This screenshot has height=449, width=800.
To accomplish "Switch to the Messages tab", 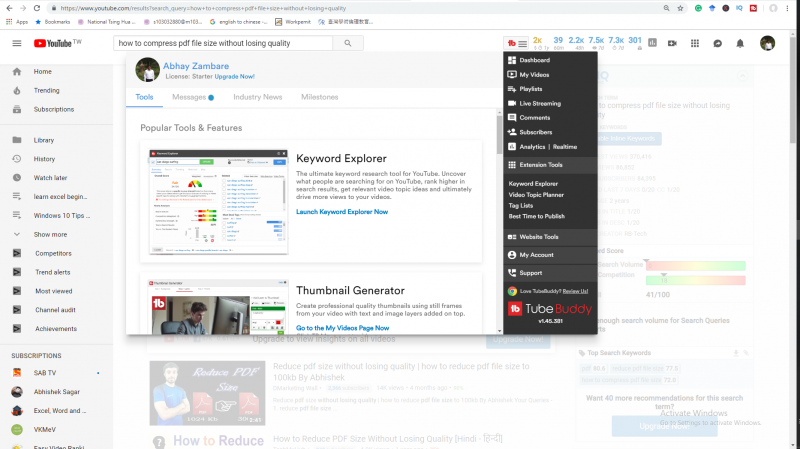I will [192, 97].
